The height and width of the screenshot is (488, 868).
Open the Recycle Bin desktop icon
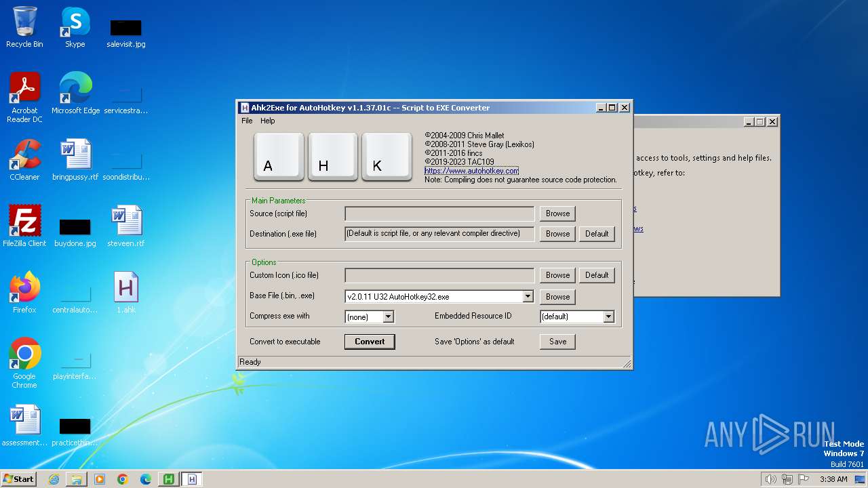[24, 27]
